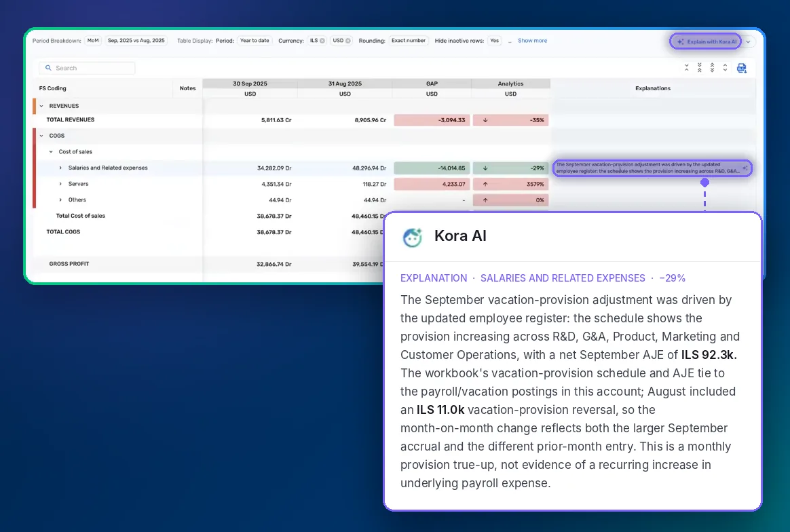Click the 30 Sep 2025 column header
The width and height of the screenshot is (790, 532).
coord(250,84)
